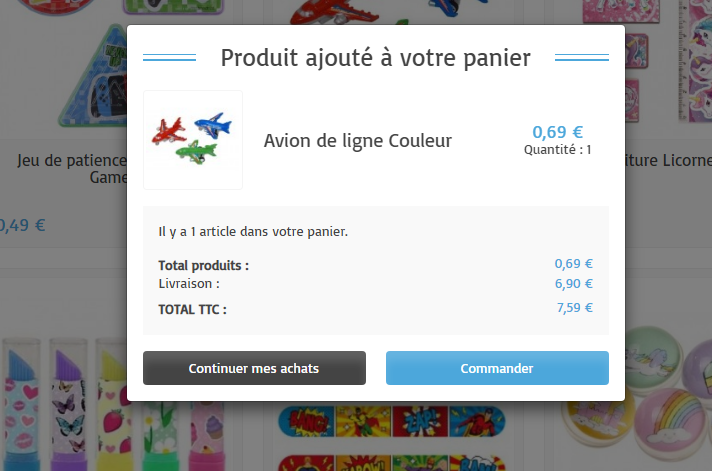The image size is (712, 471).
Task: Select the Total produits label
Action: tap(203, 265)
